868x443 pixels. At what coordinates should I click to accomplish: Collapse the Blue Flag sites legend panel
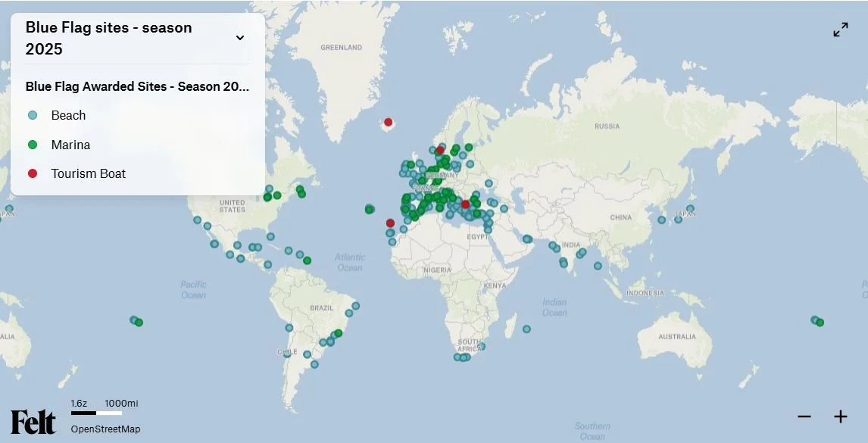239,38
